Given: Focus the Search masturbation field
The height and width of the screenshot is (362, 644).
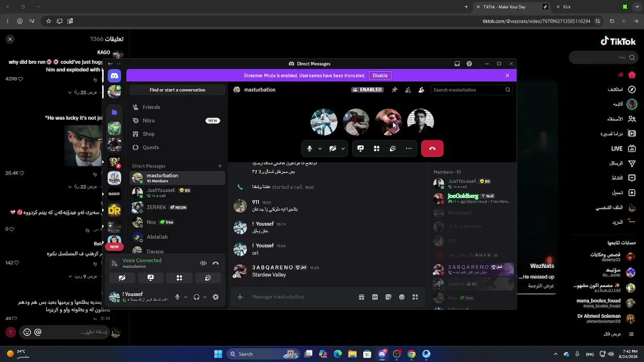Looking at the screenshot, I should (x=471, y=90).
